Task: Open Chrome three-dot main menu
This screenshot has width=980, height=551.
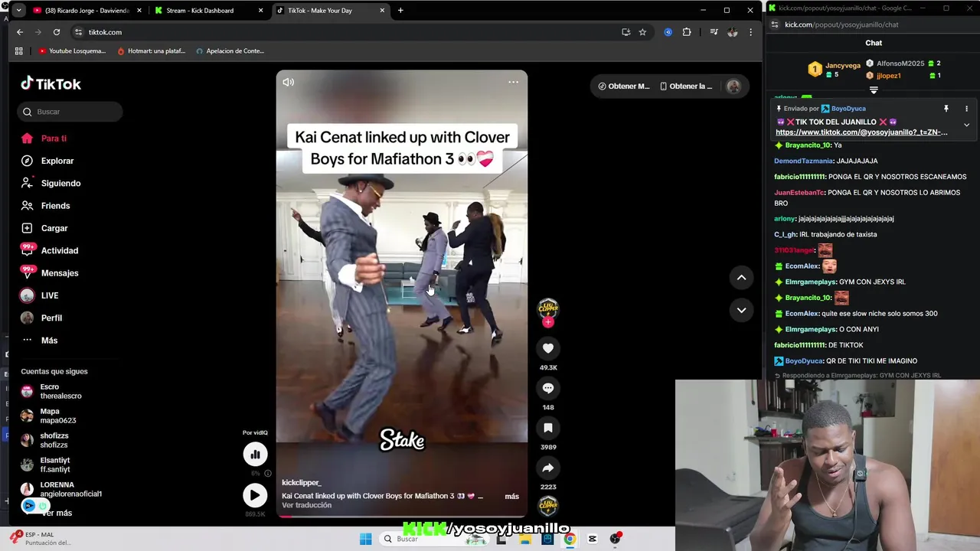Action: click(750, 32)
